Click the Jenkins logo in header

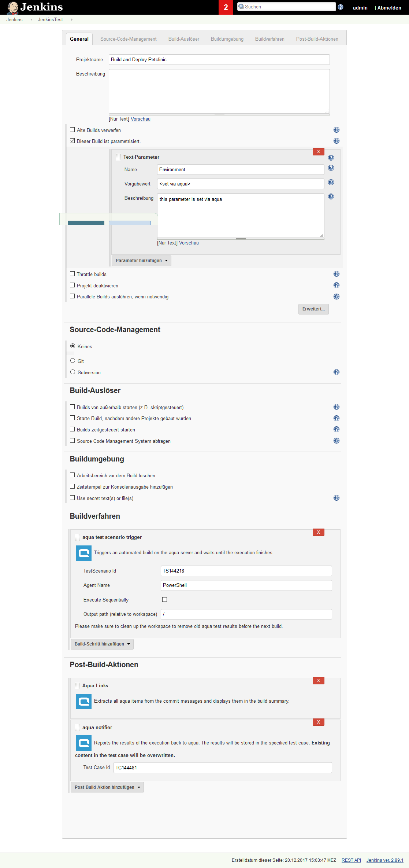[35, 7]
